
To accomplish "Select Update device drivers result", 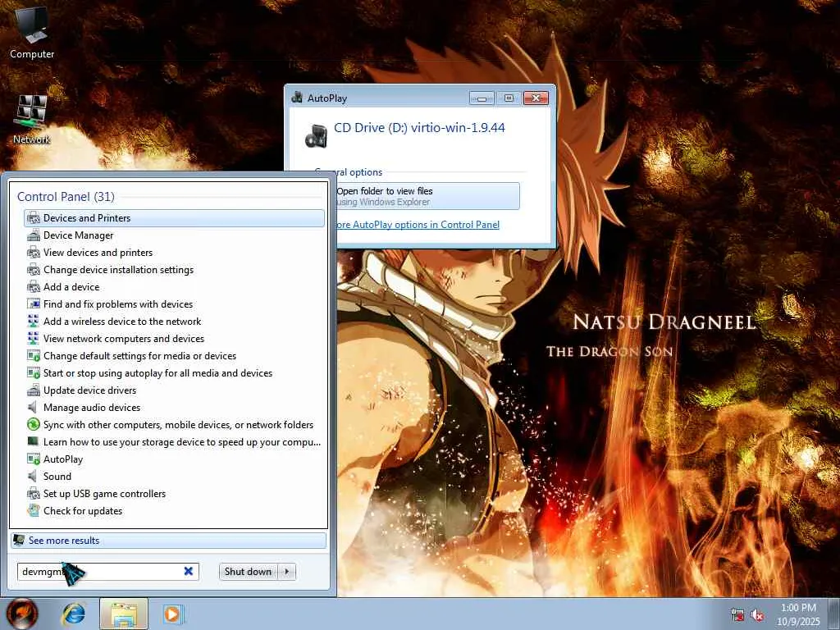I will pyautogui.click(x=174, y=390).
